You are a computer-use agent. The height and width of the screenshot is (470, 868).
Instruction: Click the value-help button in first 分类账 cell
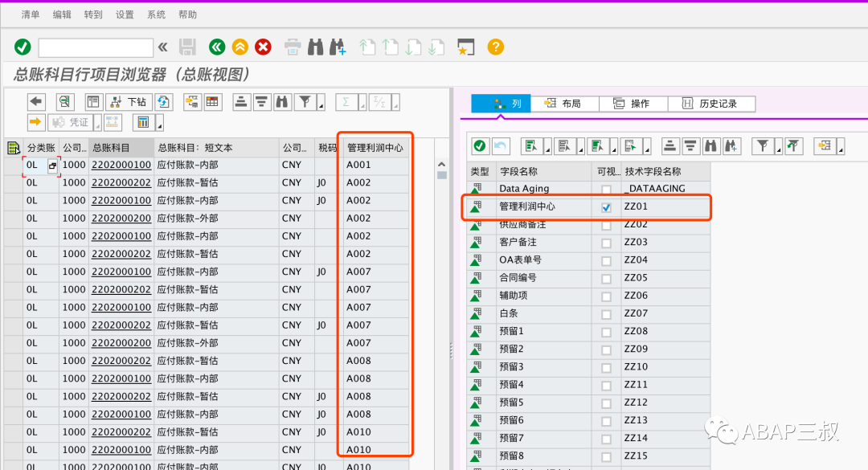point(52,166)
